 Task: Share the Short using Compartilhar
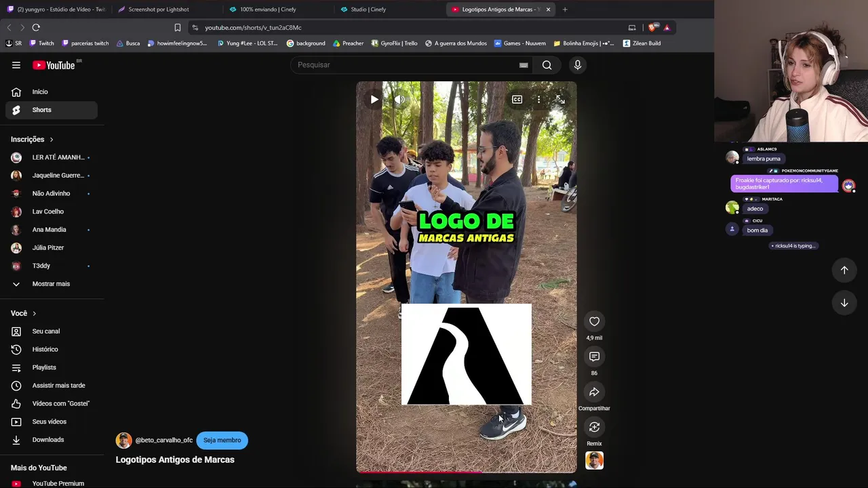[x=594, y=392]
